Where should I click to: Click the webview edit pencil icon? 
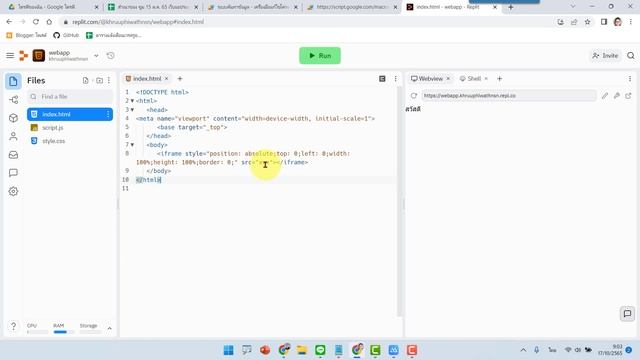[605, 96]
